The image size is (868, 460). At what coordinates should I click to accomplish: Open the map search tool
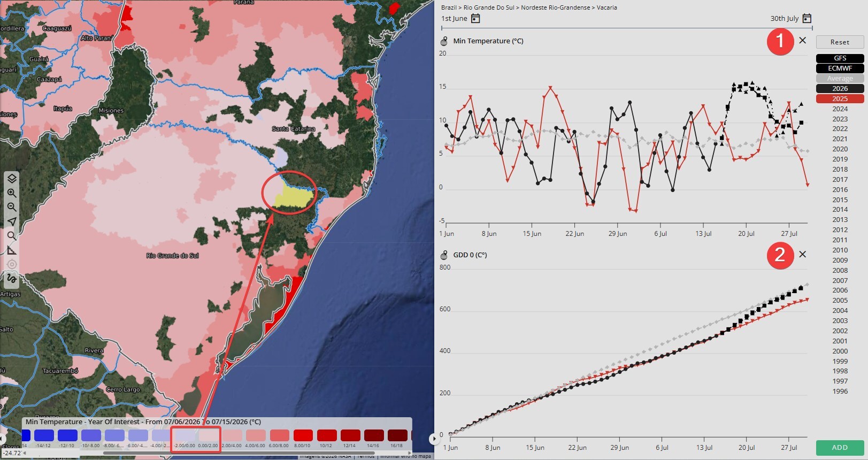(x=12, y=236)
